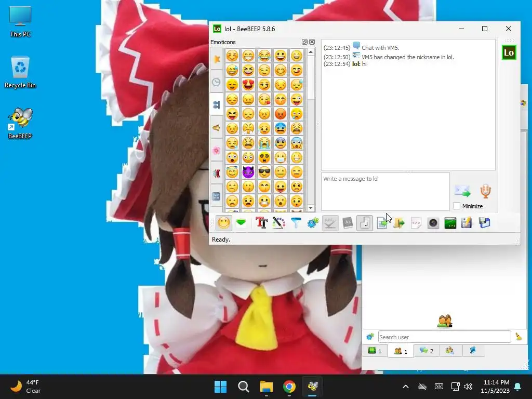This screenshot has width=532, height=399.
Task: Open the font chooser (red T icon)
Action: pos(262,223)
